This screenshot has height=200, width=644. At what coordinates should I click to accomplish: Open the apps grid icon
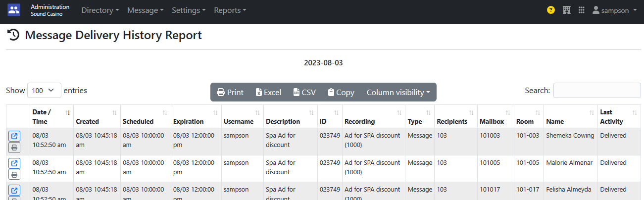(582, 10)
